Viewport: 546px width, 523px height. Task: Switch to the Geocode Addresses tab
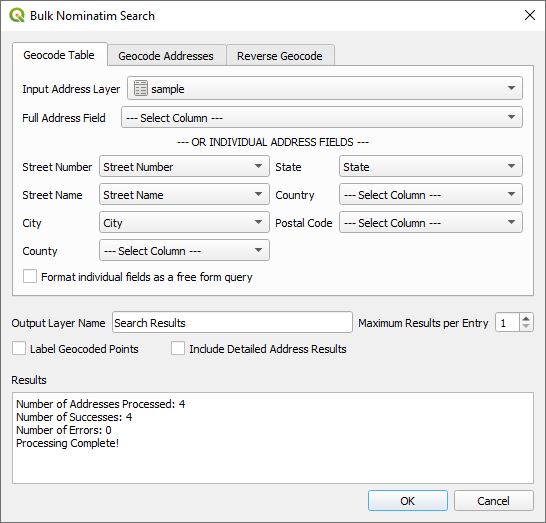[x=166, y=56]
